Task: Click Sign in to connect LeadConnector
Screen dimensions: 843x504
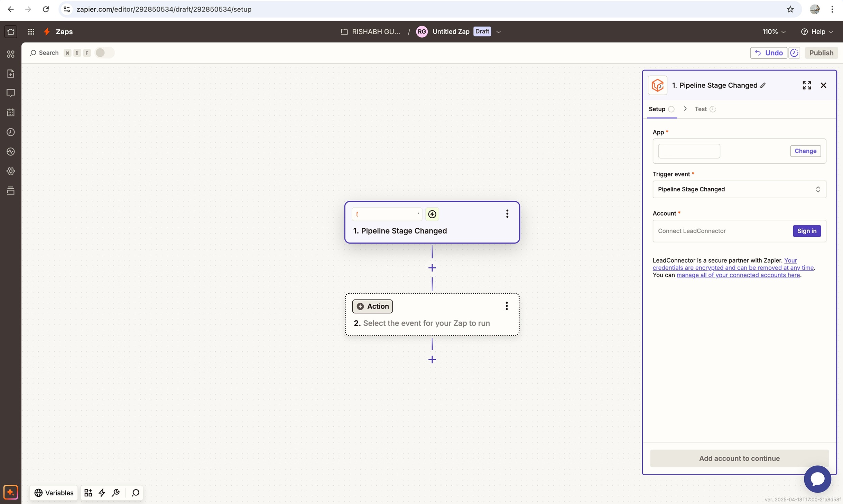Action: pyautogui.click(x=806, y=231)
